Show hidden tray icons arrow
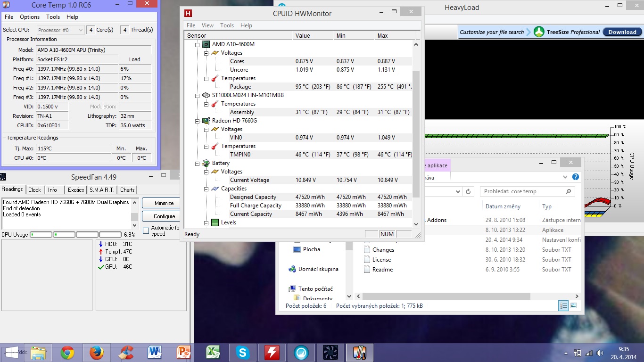The width and height of the screenshot is (644, 362). 566,353
